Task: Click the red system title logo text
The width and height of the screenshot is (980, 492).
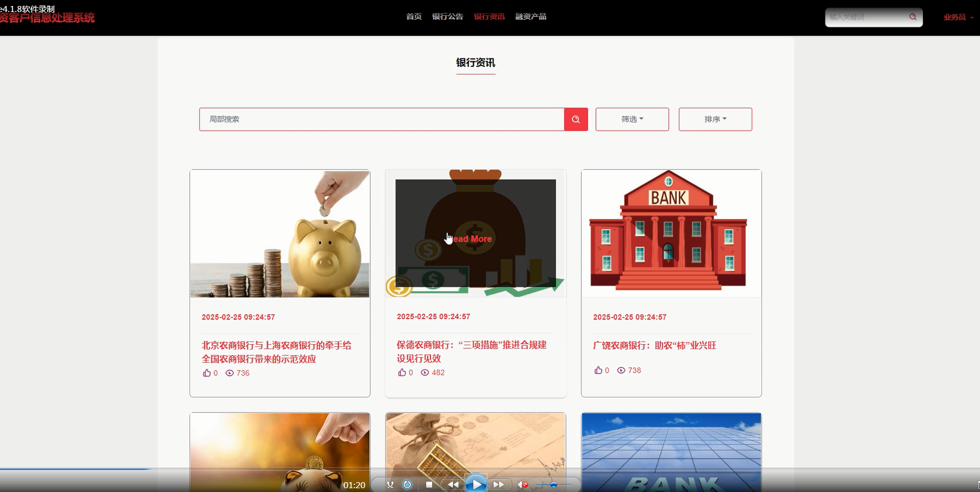Action: point(47,18)
